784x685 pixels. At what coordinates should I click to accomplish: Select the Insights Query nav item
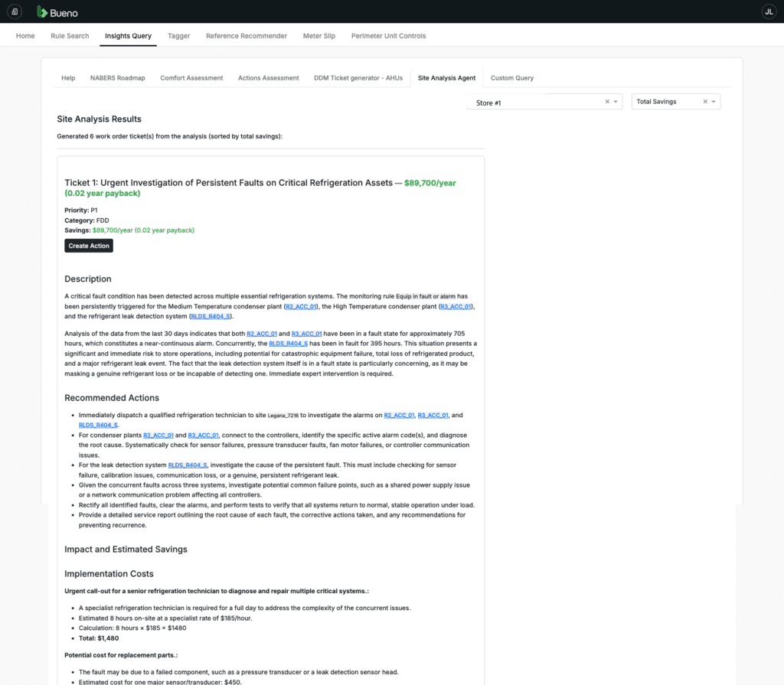coord(128,36)
